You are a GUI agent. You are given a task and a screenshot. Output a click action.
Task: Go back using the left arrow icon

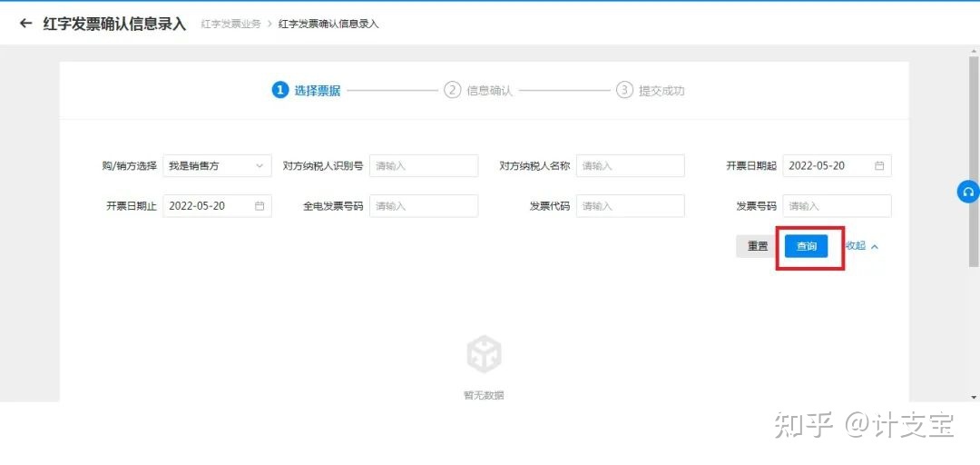point(25,24)
